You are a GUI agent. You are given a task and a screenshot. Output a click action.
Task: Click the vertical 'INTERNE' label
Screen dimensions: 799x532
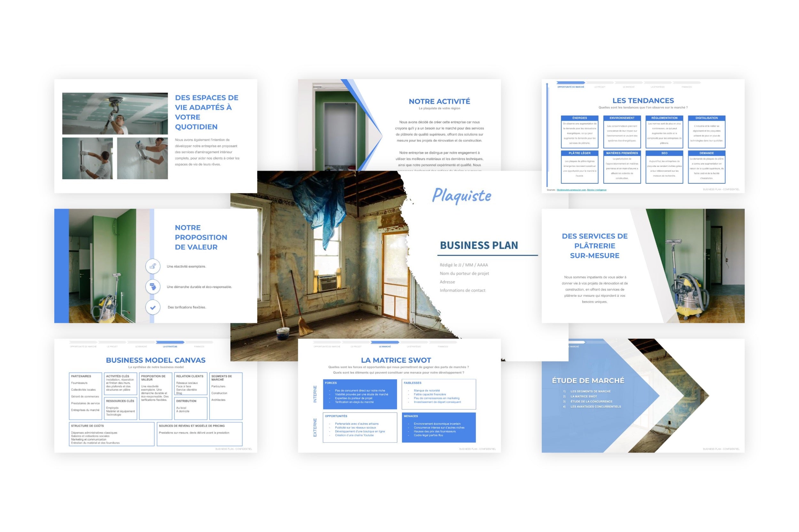pyautogui.click(x=315, y=394)
